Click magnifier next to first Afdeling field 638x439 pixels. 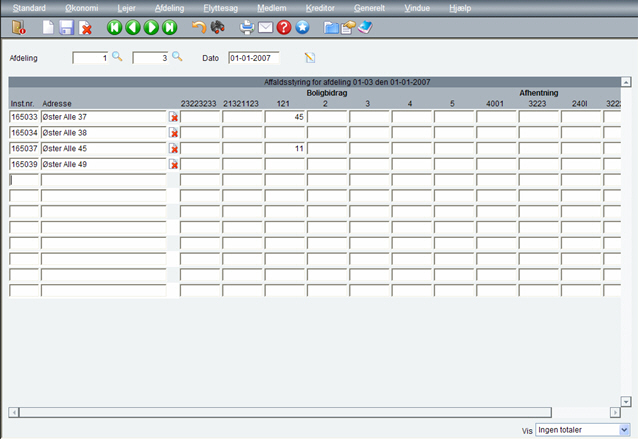coord(117,57)
